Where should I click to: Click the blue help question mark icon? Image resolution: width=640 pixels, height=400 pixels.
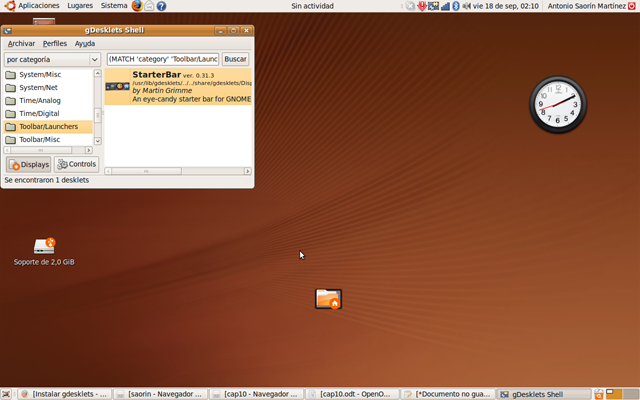pyautogui.click(x=161, y=6)
